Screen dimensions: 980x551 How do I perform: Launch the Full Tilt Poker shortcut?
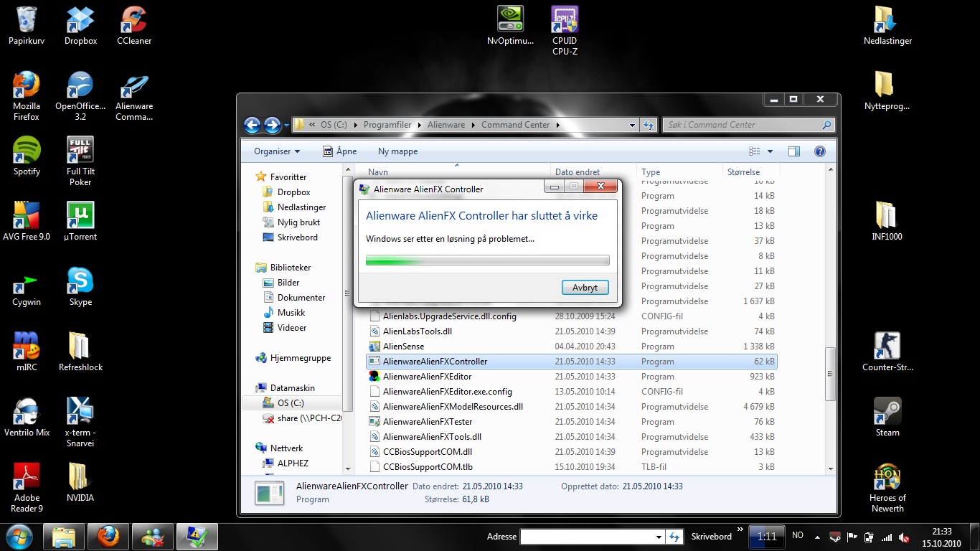tap(80, 161)
